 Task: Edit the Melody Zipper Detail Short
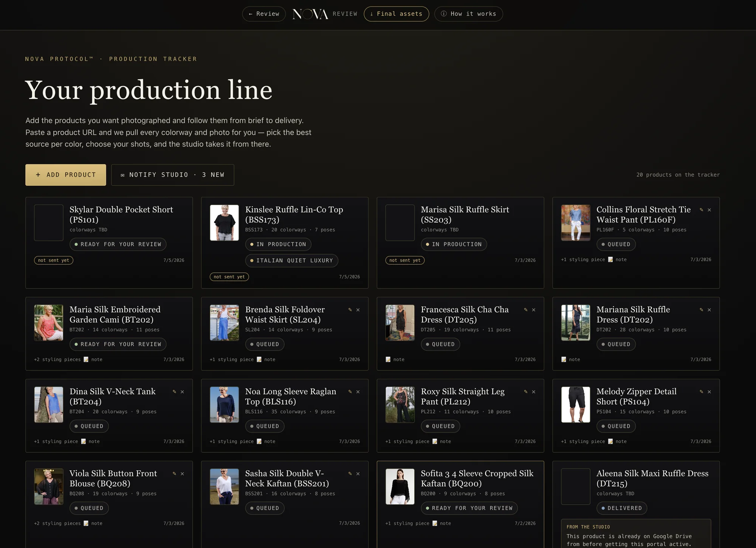click(701, 392)
